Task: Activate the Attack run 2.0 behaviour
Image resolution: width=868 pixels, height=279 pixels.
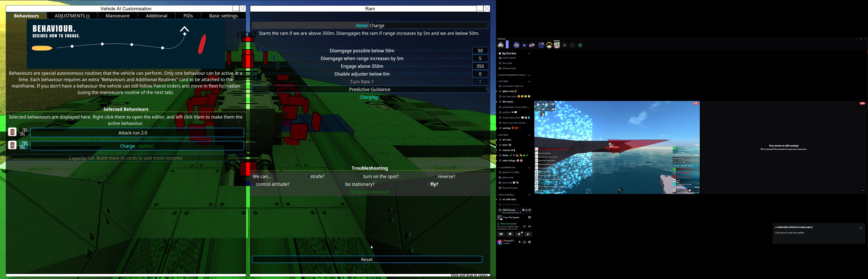Action: pos(137,133)
